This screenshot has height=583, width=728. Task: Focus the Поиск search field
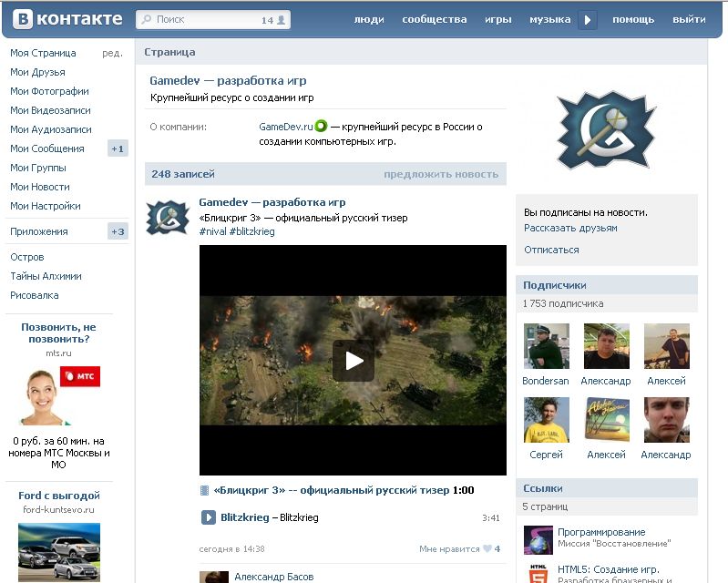coord(213,20)
